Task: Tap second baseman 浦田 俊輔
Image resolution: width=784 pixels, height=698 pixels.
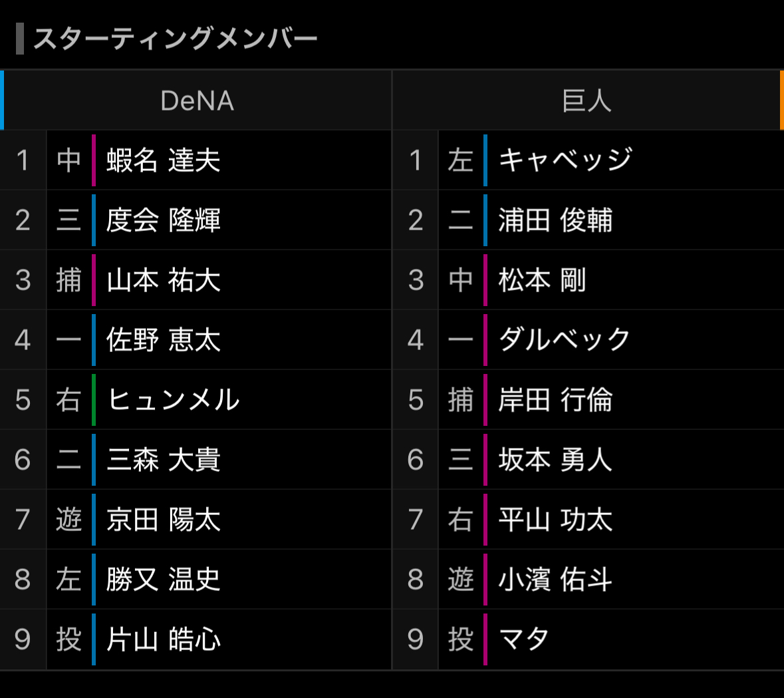Action: [556, 220]
